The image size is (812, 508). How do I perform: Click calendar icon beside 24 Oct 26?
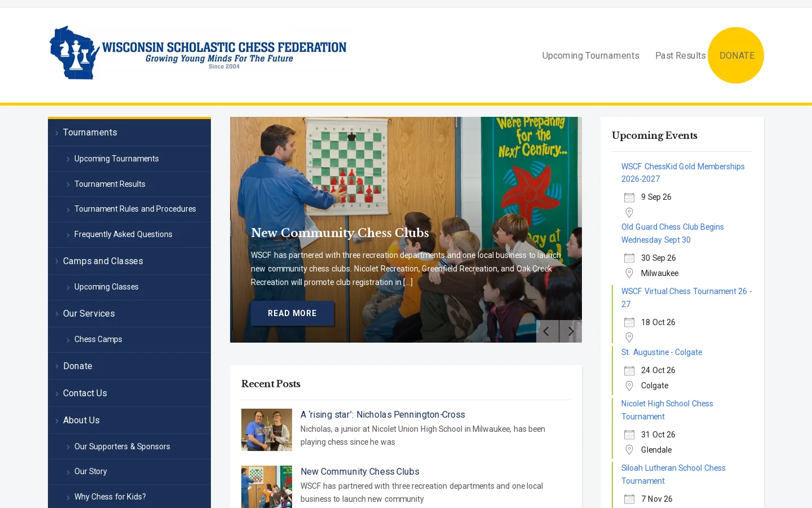click(629, 371)
